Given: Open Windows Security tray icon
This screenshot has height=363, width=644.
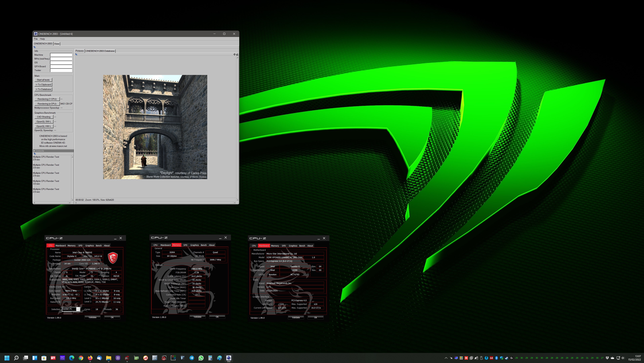Looking at the screenshot, I should (502, 358).
